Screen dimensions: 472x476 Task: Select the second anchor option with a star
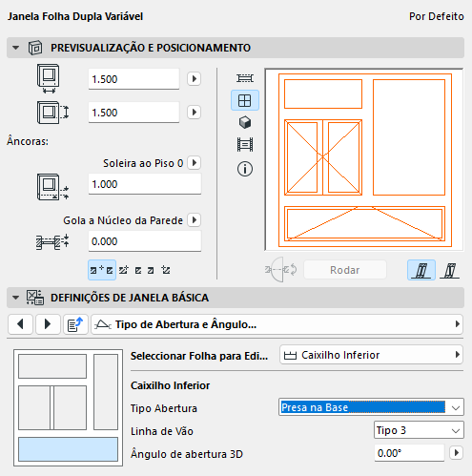click(124, 270)
